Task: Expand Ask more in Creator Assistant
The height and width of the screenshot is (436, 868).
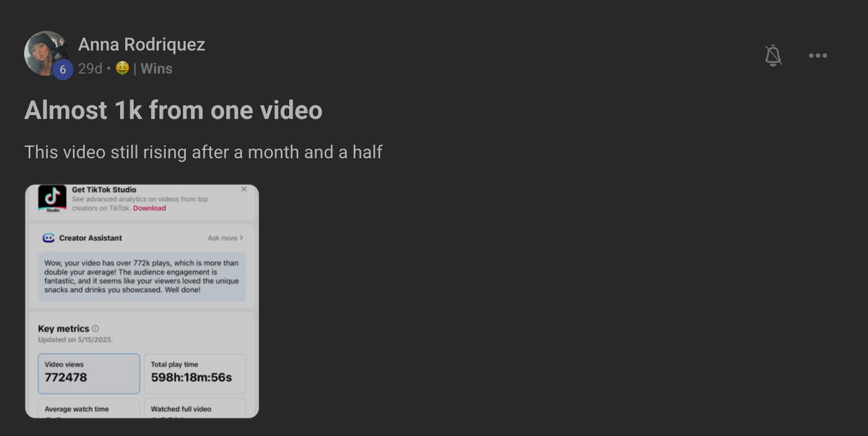Action: pos(225,238)
